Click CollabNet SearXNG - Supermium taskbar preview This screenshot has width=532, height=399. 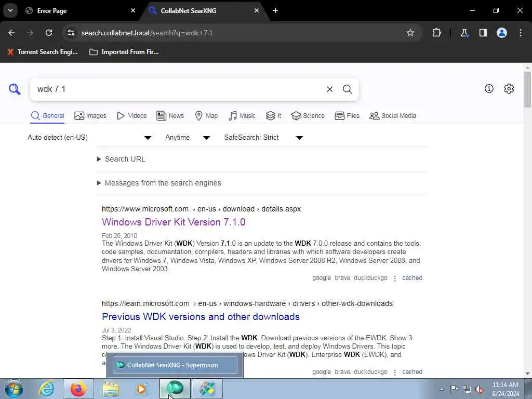tap(175, 365)
